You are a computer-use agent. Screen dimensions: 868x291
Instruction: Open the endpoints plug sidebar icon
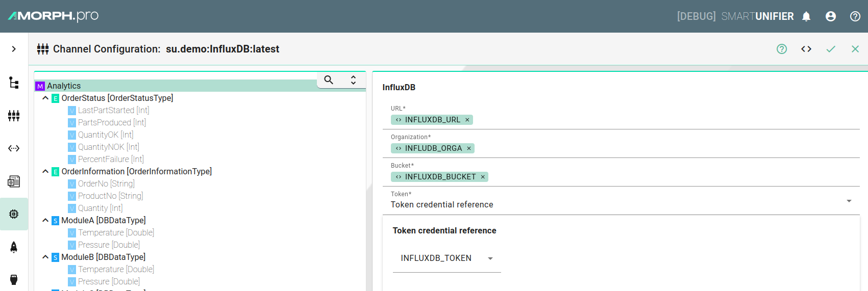pos(14,280)
